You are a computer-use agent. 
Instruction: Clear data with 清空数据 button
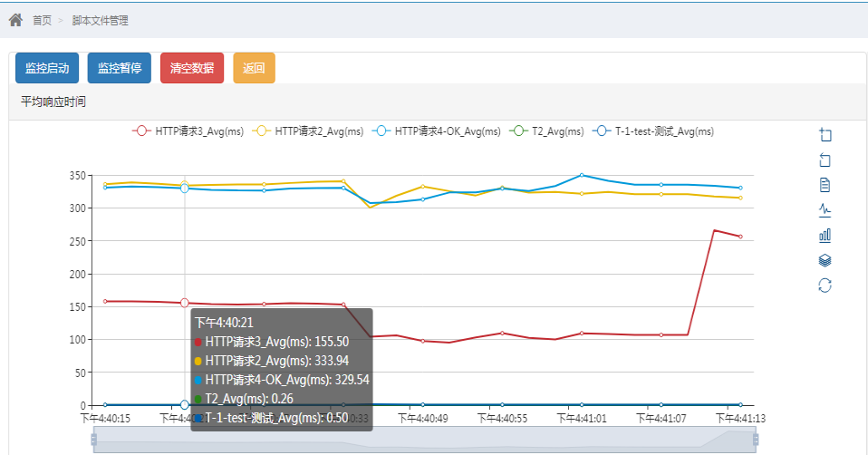click(x=192, y=68)
